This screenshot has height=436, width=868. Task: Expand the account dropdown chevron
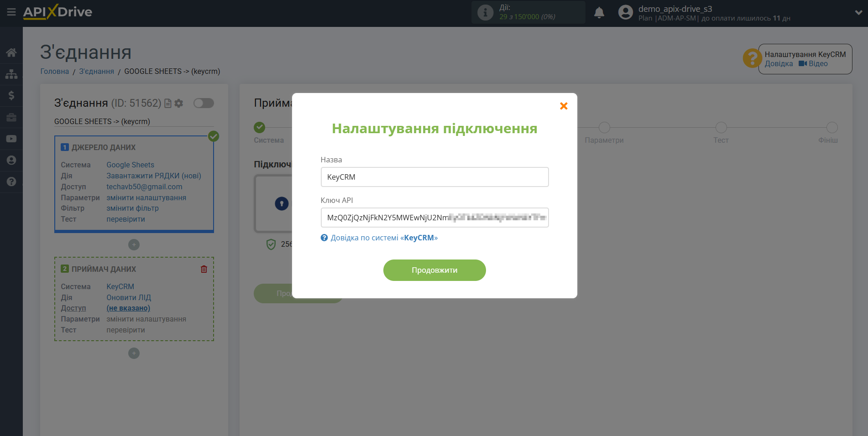coord(858,13)
